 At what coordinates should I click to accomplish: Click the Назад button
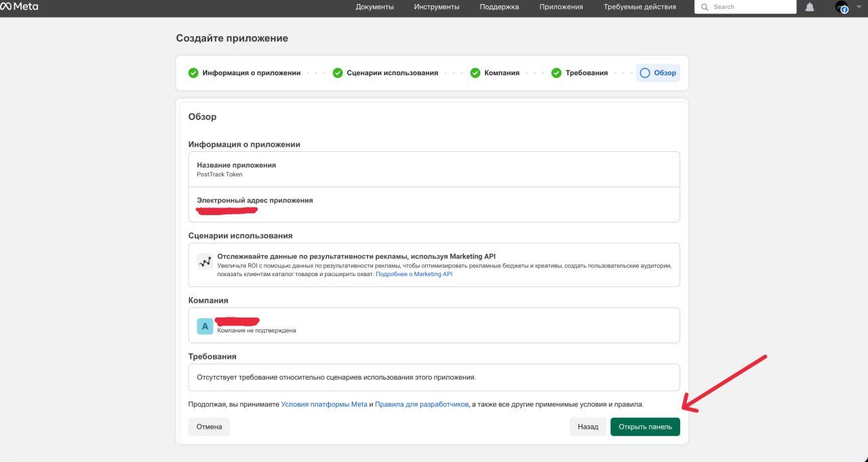pyautogui.click(x=587, y=426)
